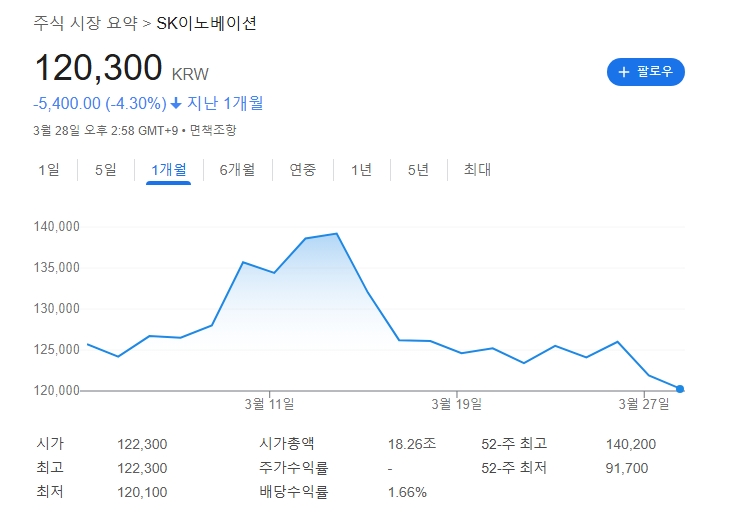This screenshot has width=732, height=523.
Task: Switch chart to 6개월 range
Action: [237, 170]
